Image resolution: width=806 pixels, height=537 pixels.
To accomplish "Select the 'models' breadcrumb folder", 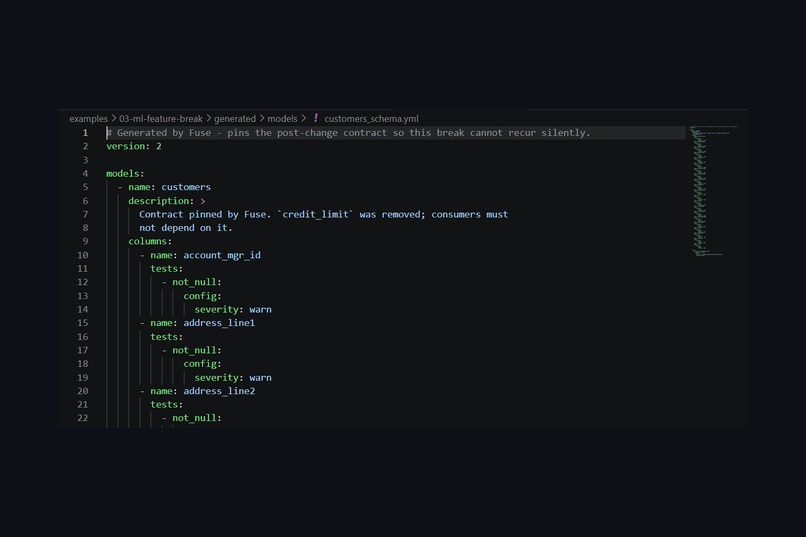I will 282,119.
